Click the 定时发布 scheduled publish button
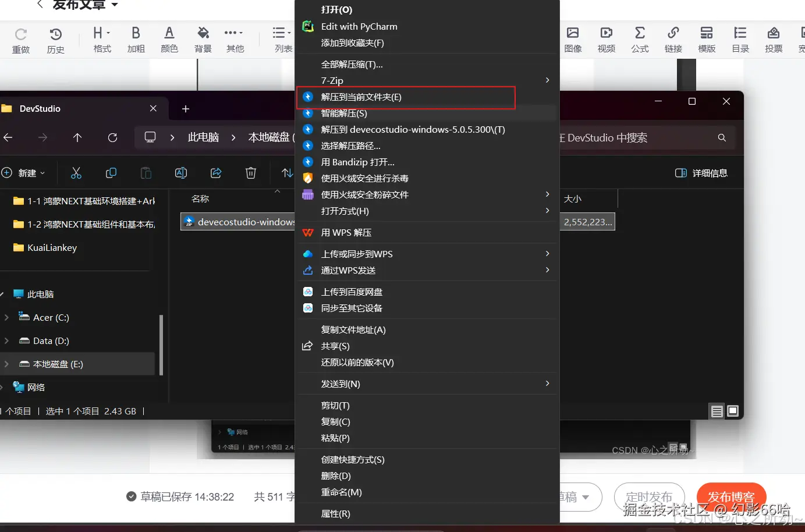This screenshot has height=532, width=805. [649, 496]
